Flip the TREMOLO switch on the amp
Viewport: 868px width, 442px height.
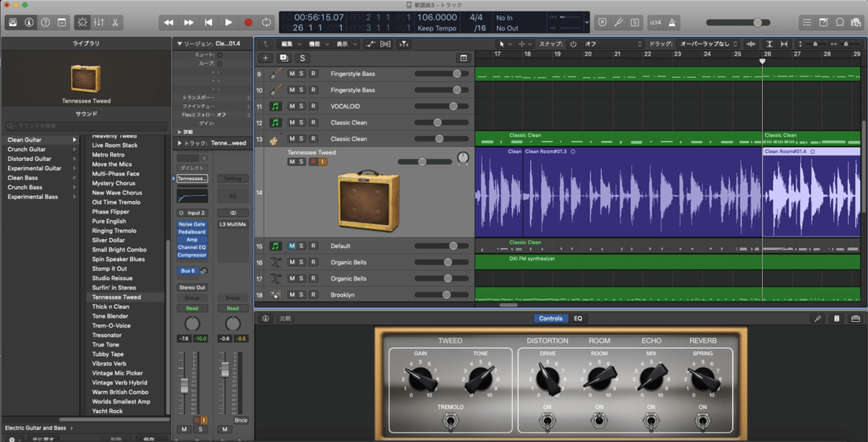[450, 420]
